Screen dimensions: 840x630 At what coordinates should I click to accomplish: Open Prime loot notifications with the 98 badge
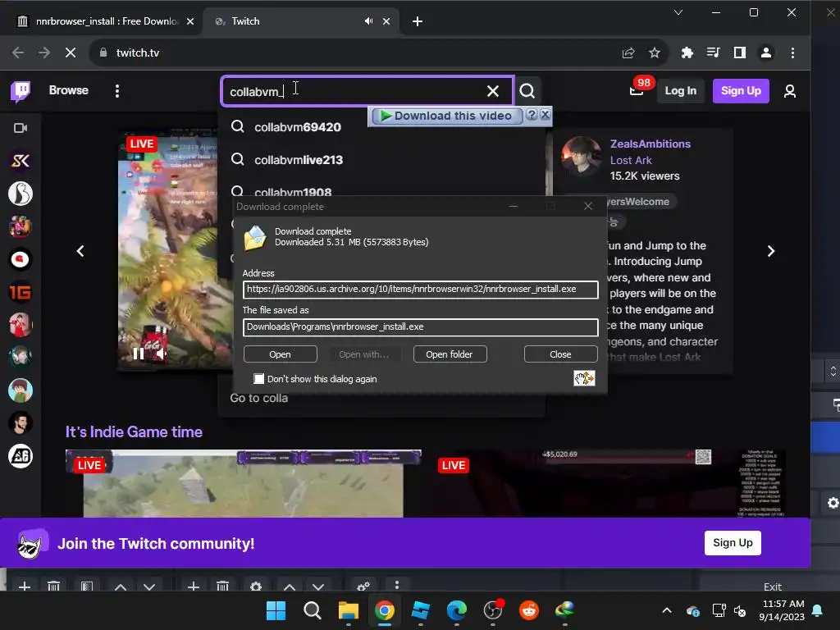pyautogui.click(x=637, y=90)
